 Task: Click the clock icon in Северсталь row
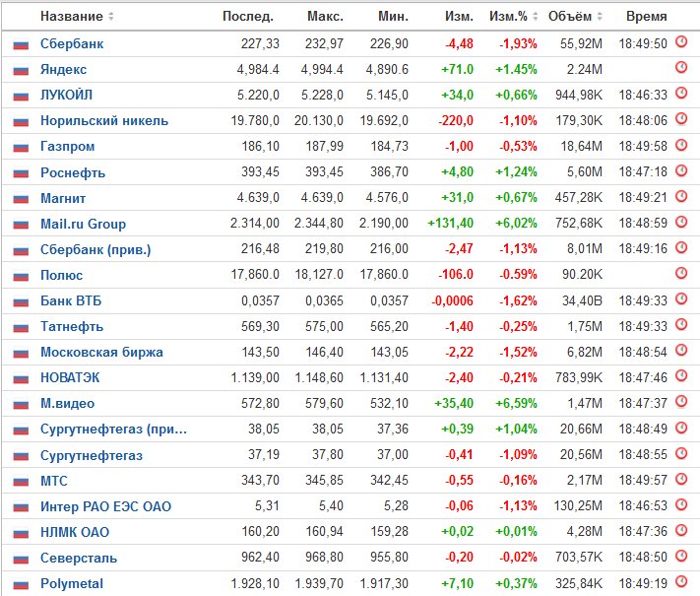681,556
